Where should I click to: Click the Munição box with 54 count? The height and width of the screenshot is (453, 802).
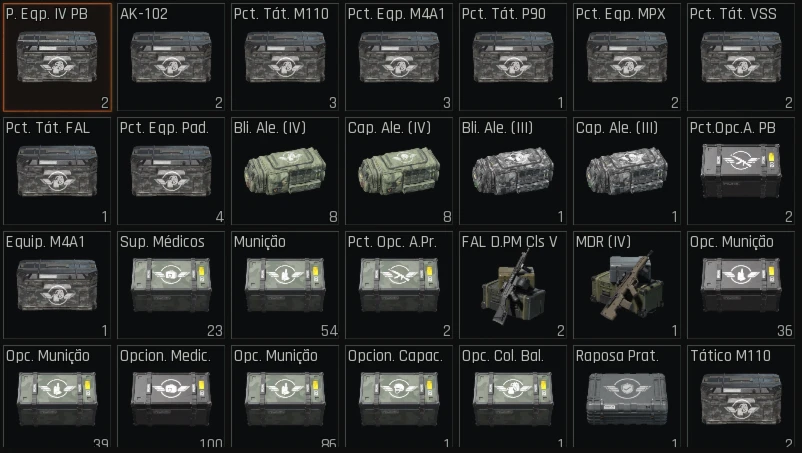coord(285,285)
